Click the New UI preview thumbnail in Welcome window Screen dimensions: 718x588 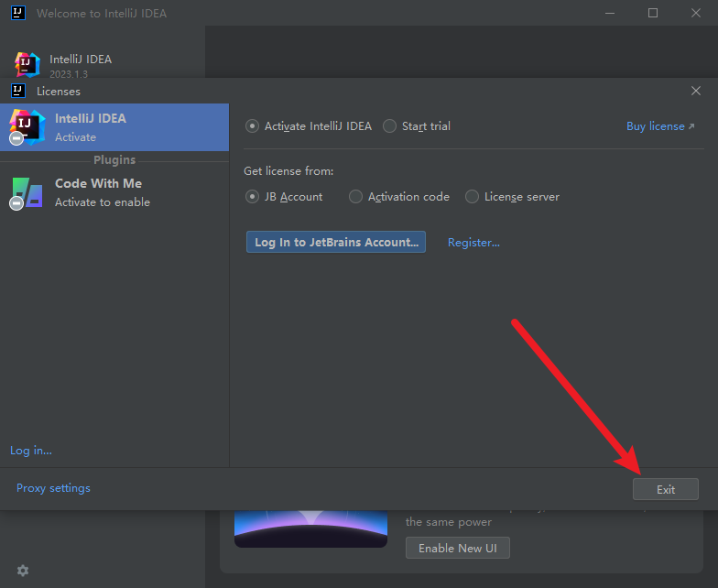(311, 529)
